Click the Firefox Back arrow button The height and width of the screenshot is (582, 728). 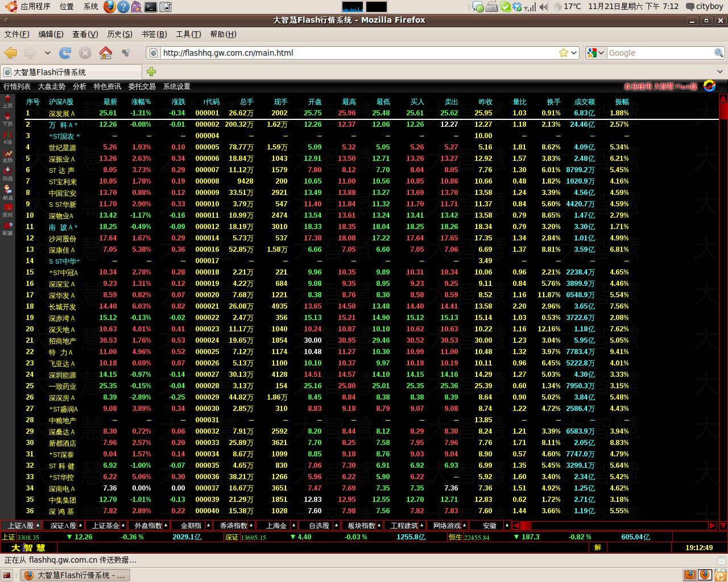[x=10, y=53]
